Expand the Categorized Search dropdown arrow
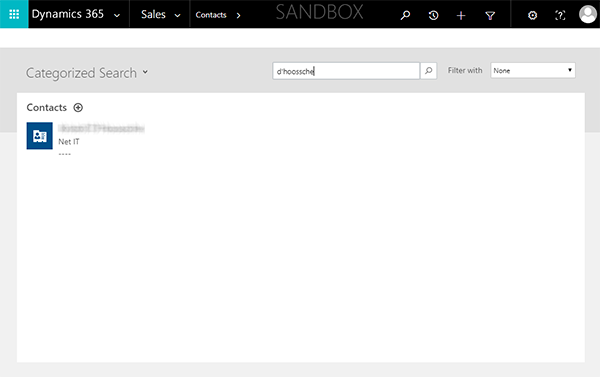The image size is (600, 377). point(145,72)
